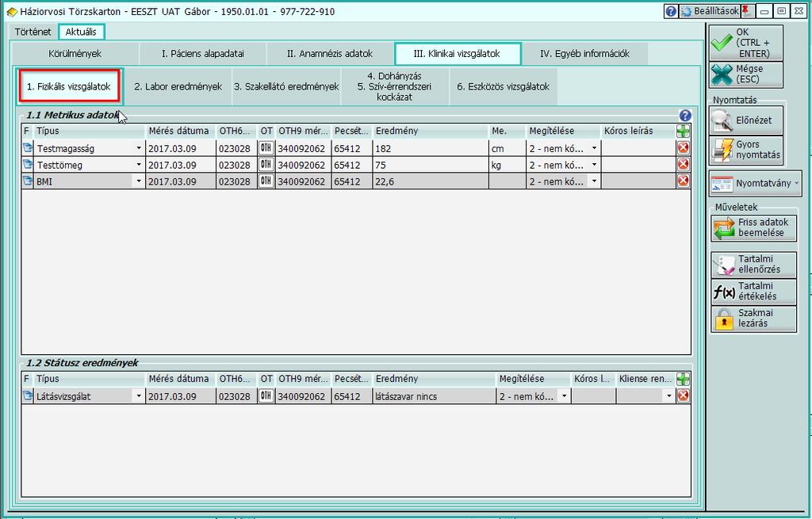Open BMI type dropdown
Image resolution: width=812 pixels, height=519 pixels.
138,181
